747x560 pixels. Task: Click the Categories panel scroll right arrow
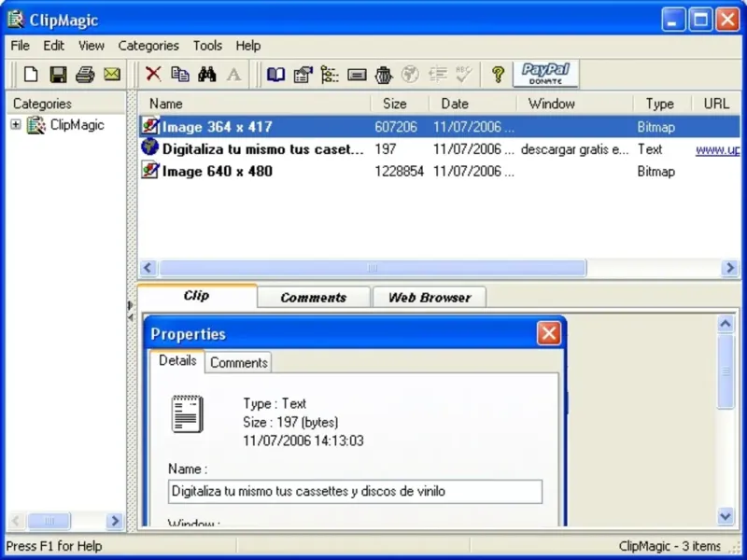tap(115, 521)
